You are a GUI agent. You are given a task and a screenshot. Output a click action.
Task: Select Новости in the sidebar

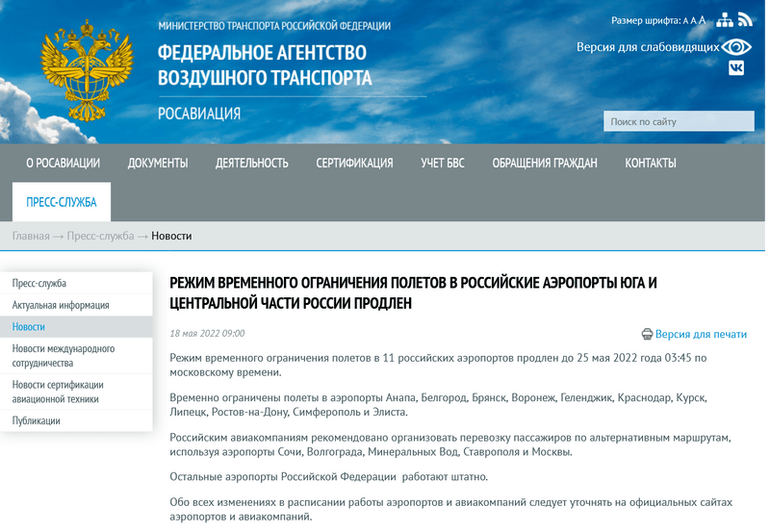(76, 327)
